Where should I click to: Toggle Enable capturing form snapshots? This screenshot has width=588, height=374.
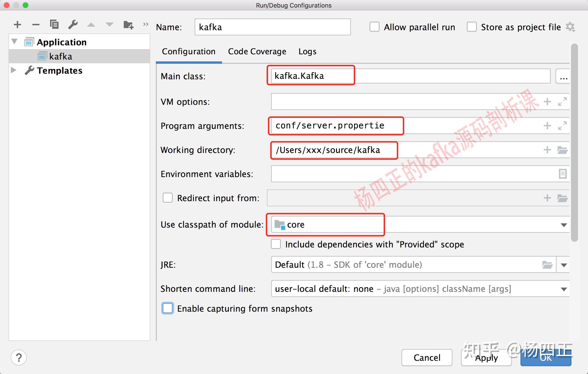pos(167,308)
